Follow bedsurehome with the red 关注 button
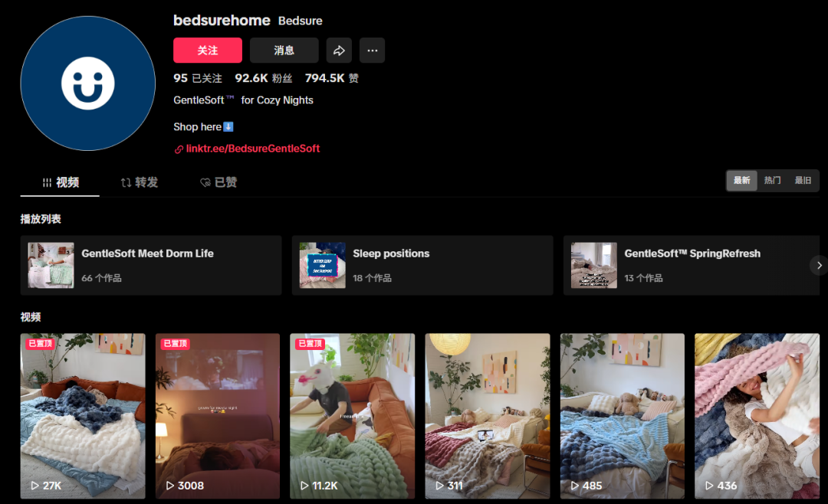Screen dimensions: 828x504 [x=208, y=51]
